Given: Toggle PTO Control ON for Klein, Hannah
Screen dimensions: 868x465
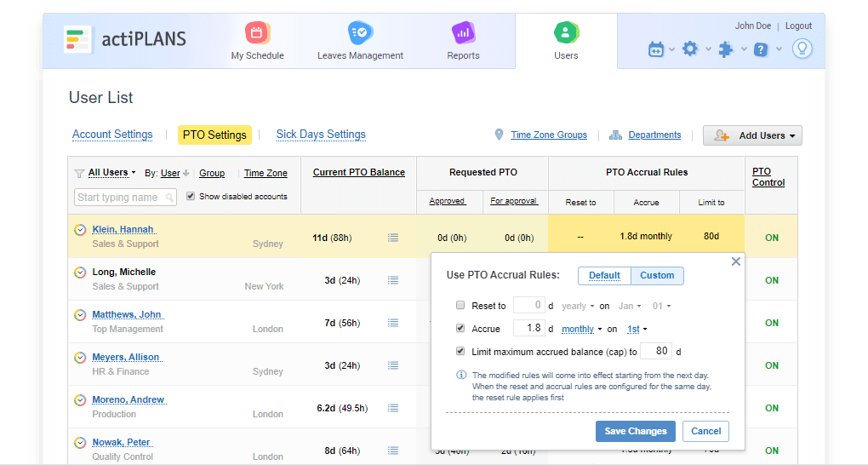Looking at the screenshot, I should pos(772,238).
